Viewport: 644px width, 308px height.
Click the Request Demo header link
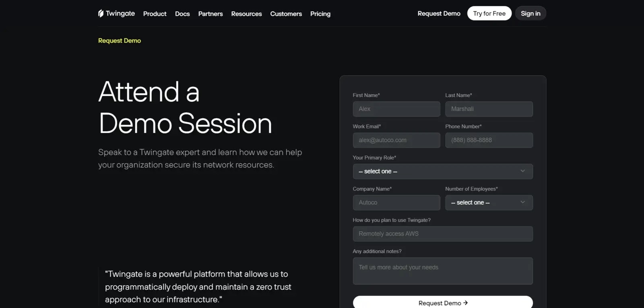click(x=439, y=13)
